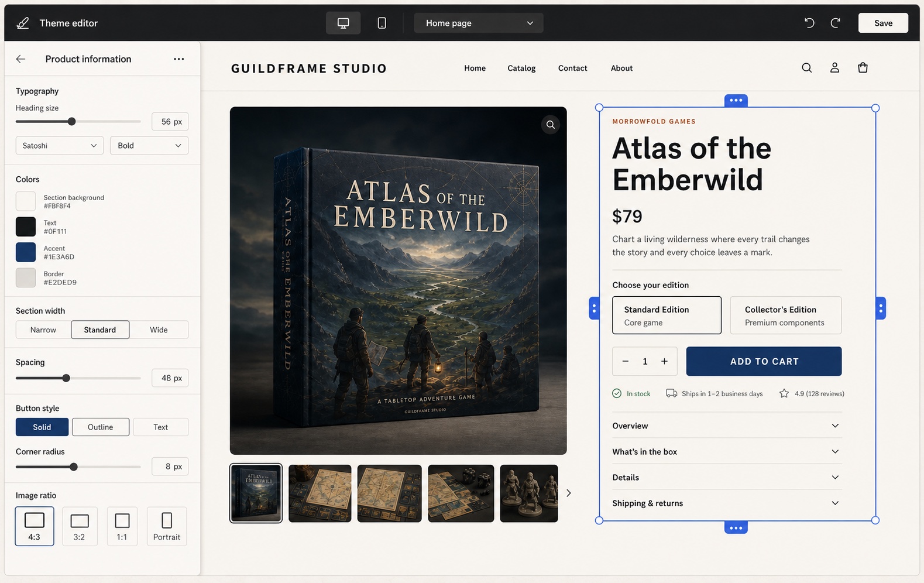Select the miniatures figures thumbnail
Image resolution: width=924 pixels, height=583 pixels.
(529, 493)
